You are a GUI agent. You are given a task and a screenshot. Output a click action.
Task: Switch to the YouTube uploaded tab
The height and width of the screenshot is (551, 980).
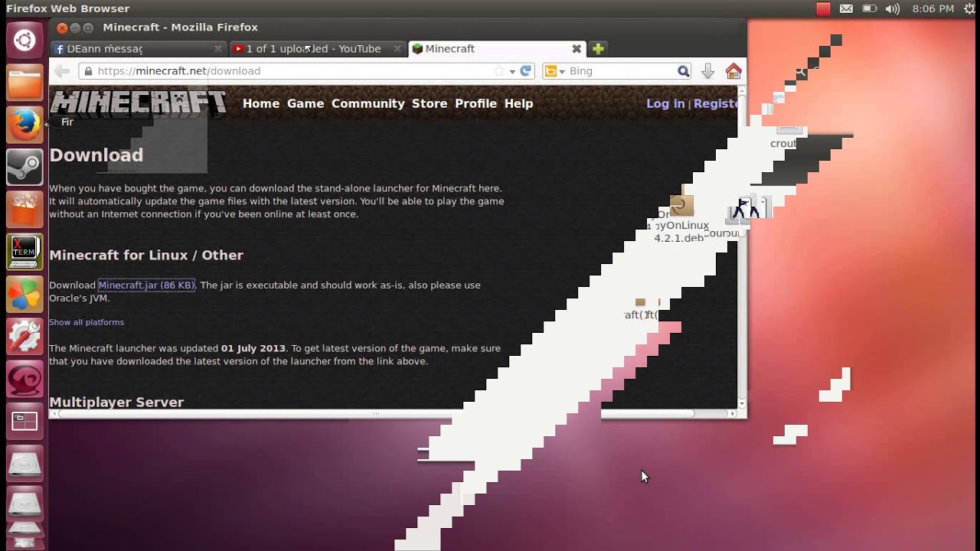(317, 49)
